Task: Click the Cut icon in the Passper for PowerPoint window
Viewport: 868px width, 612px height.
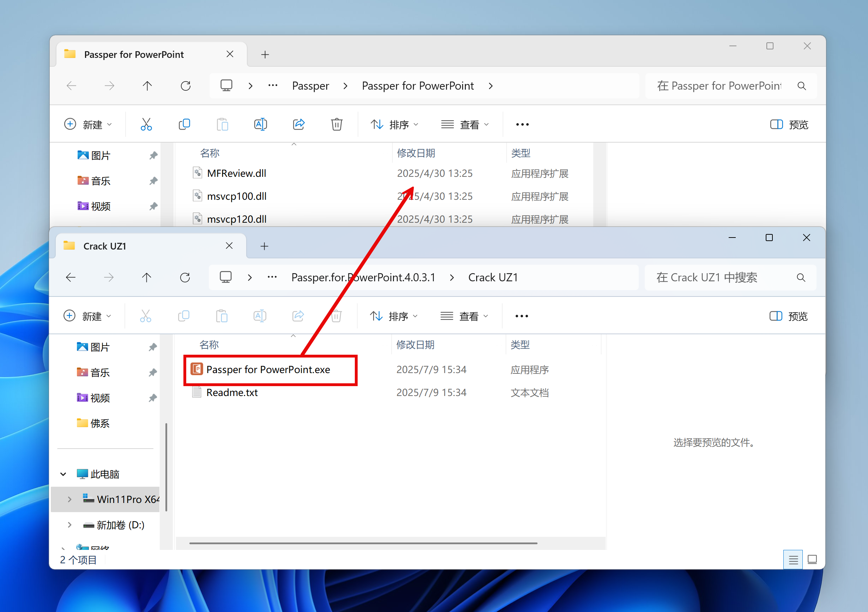Action: [146, 125]
